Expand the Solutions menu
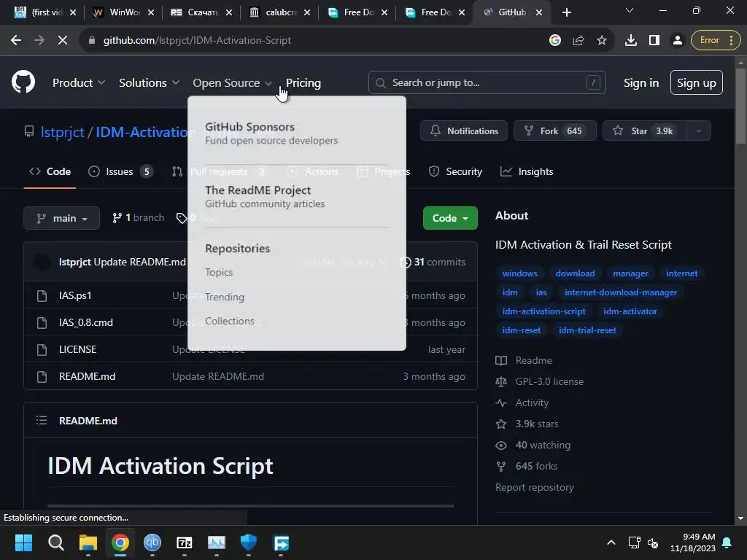 coord(149,83)
